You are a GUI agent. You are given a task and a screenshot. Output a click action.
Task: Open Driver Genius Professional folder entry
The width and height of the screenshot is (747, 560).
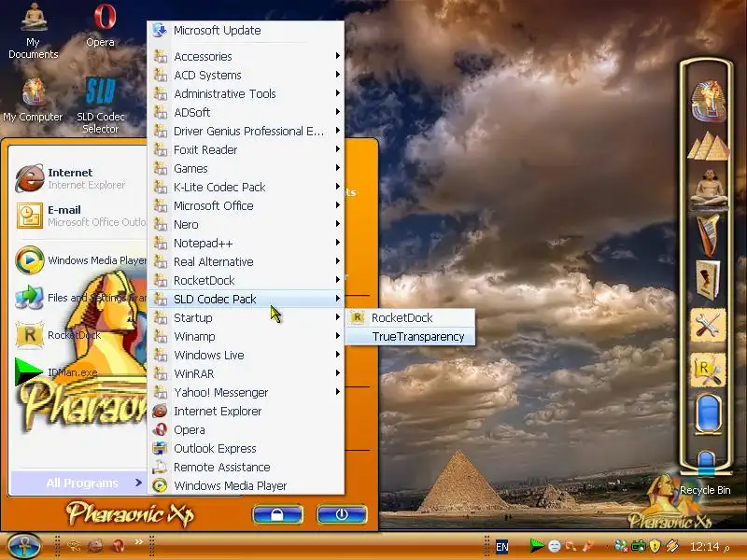click(246, 131)
